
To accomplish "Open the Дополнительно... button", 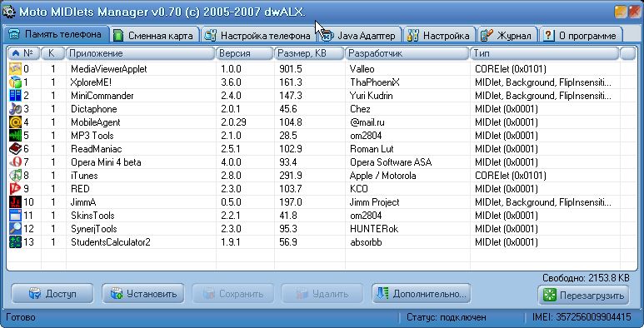I will (422, 294).
